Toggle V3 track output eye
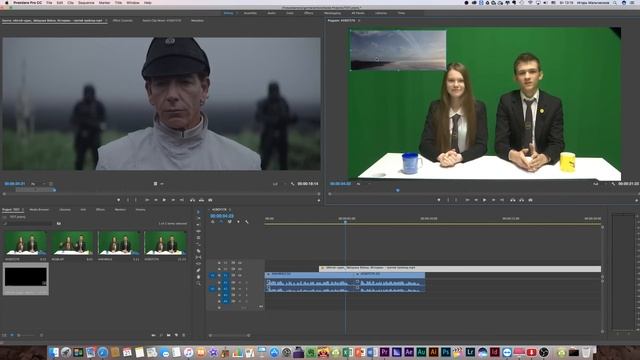 point(240,263)
